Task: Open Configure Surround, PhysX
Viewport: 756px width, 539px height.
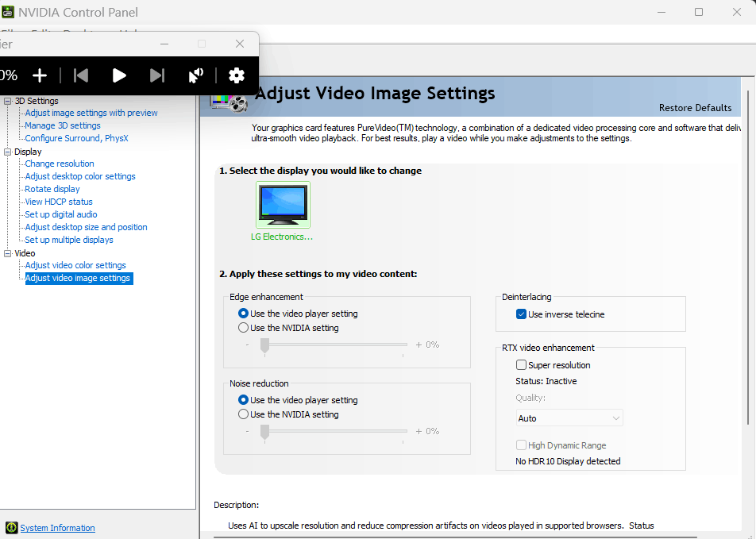Action: (x=77, y=138)
